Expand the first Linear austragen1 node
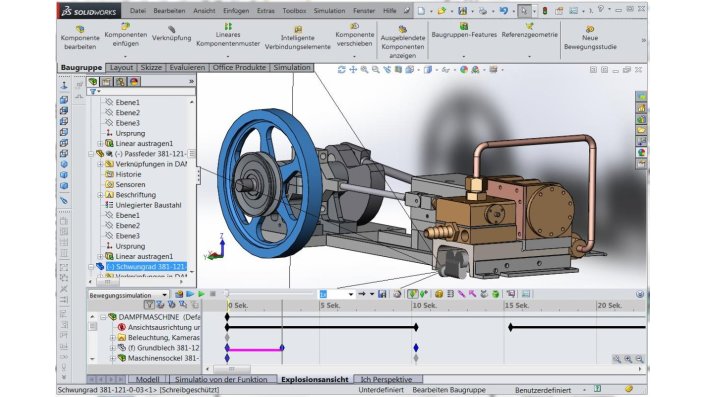This screenshot has height=397, width=705. pyautogui.click(x=100, y=143)
